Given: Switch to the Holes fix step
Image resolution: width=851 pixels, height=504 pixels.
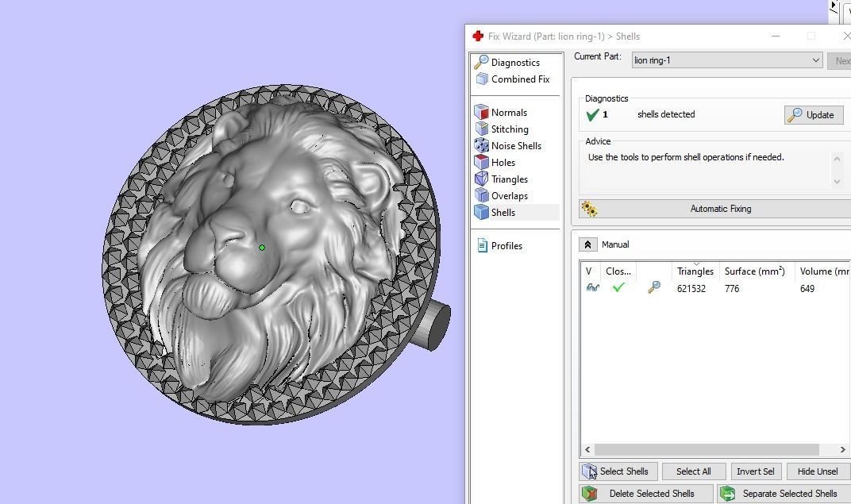Looking at the screenshot, I should [495, 162].
